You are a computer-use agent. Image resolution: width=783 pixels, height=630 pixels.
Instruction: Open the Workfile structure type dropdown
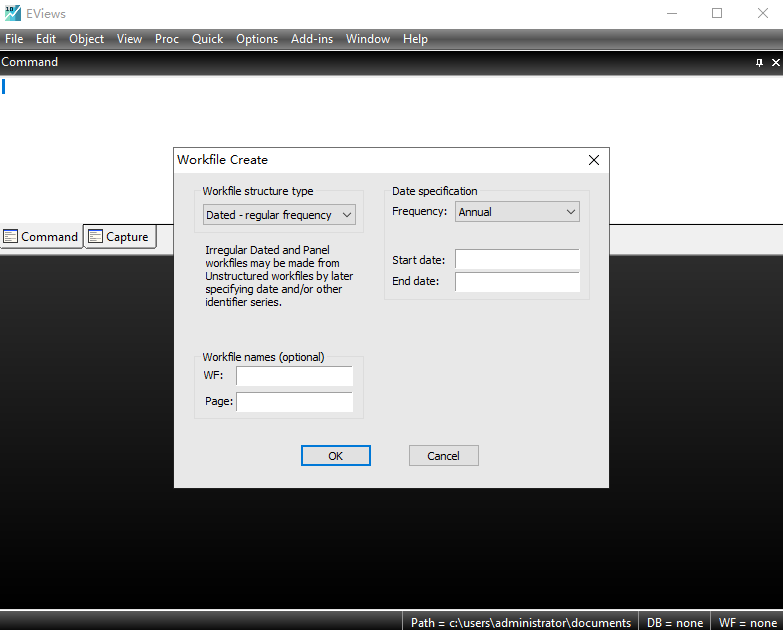tap(279, 215)
